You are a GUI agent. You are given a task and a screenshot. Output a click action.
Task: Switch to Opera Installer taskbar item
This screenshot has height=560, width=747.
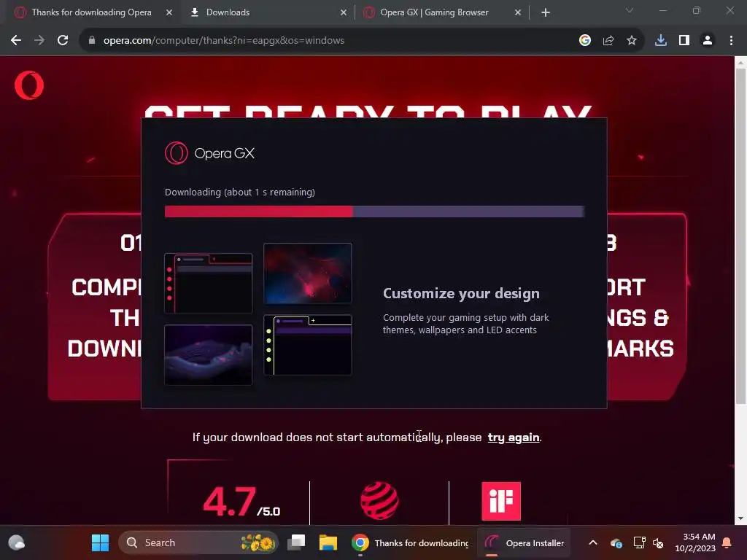[524, 542]
